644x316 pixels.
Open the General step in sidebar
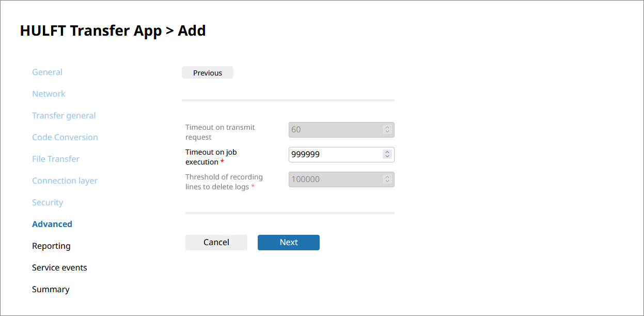click(47, 72)
